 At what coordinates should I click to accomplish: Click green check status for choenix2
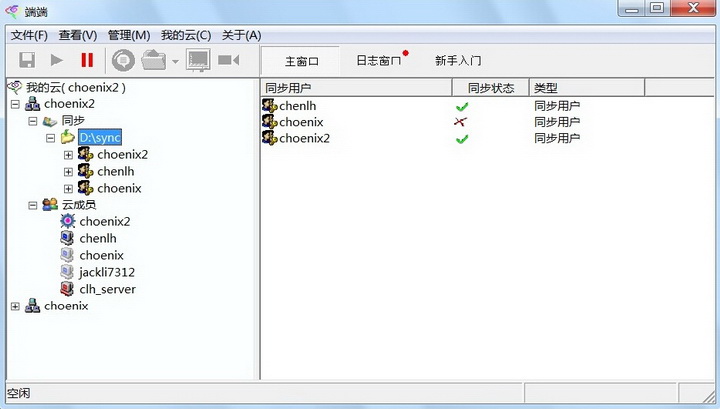point(462,139)
